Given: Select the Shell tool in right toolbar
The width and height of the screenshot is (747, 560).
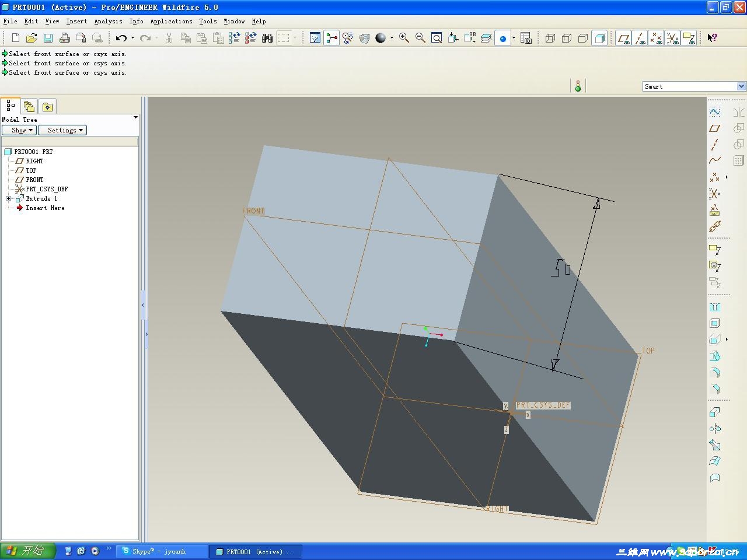Looking at the screenshot, I should click(714, 324).
